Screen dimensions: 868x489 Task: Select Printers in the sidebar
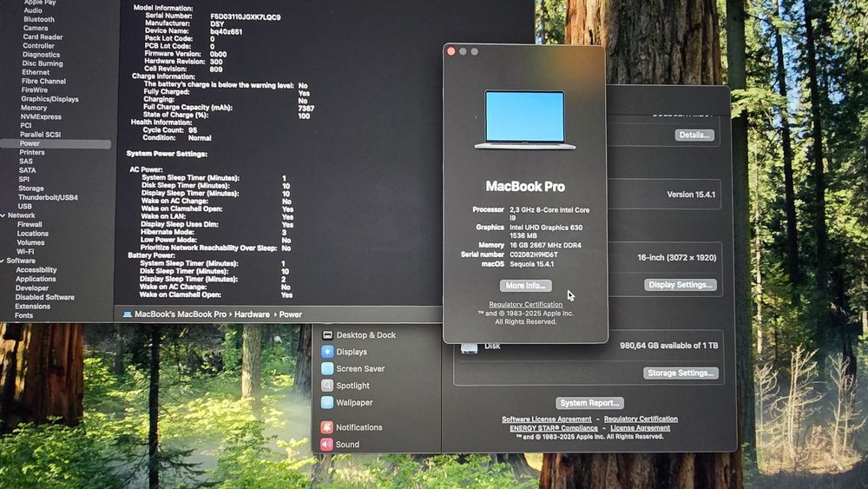32,152
